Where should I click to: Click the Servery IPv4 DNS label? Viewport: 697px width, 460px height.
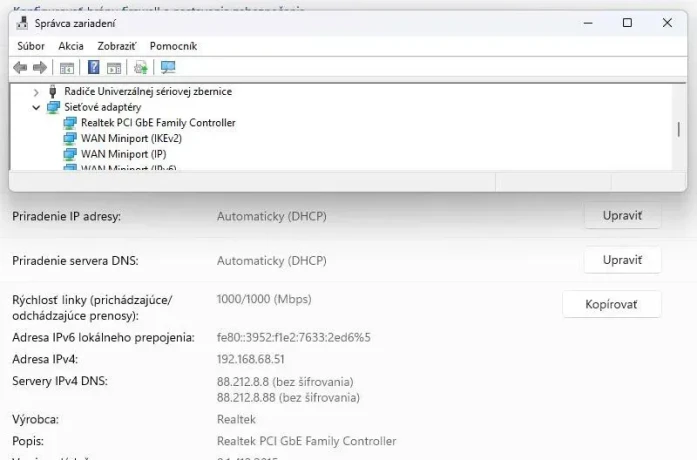[x=60, y=381]
